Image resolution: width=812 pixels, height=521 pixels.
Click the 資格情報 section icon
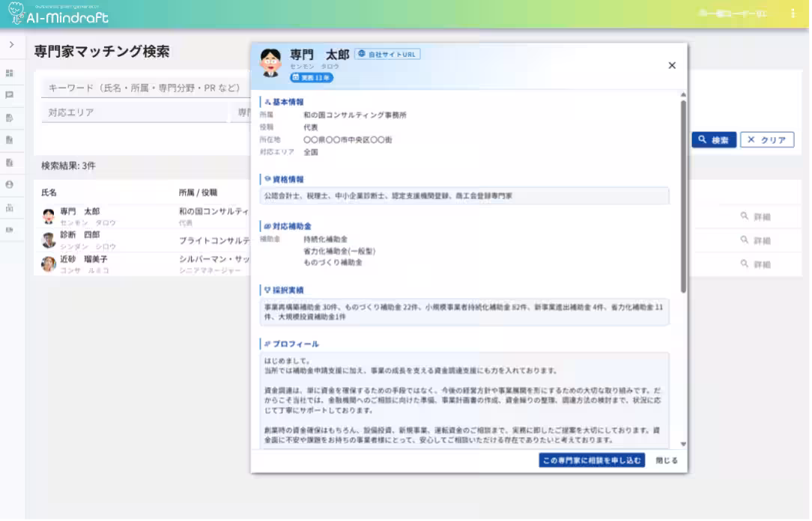[268, 180]
